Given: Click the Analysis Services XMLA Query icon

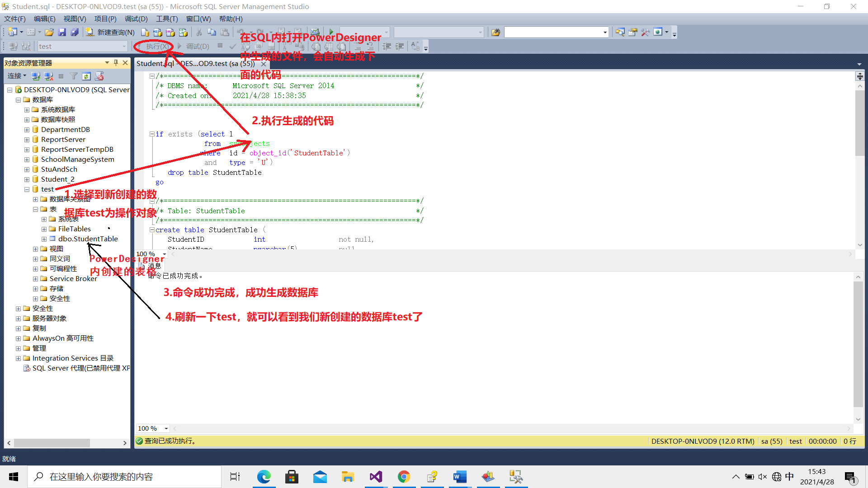Looking at the screenshot, I should (x=183, y=32).
